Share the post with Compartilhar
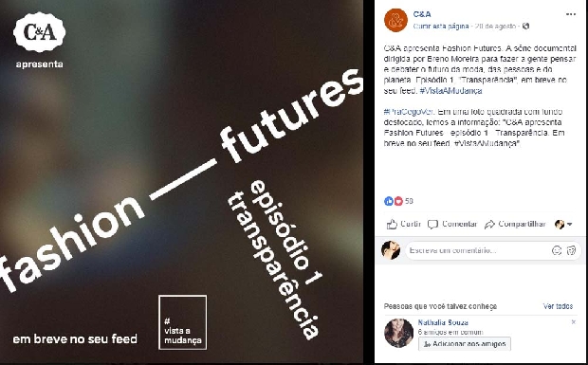The width and height of the screenshot is (588, 365). click(515, 224)
